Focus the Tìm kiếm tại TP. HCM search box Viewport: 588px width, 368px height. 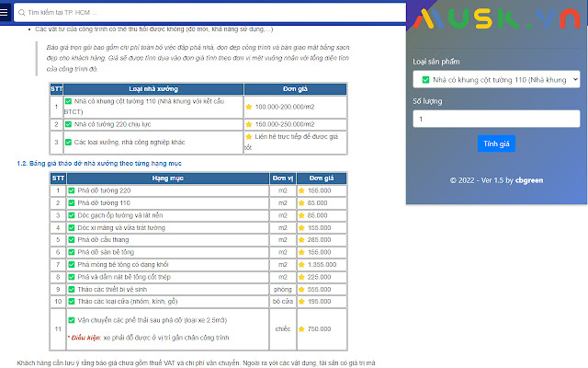pos(210,12)
